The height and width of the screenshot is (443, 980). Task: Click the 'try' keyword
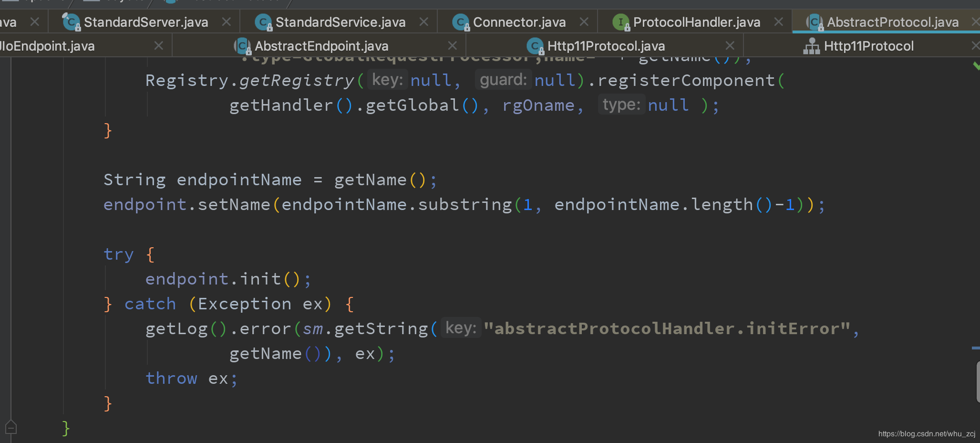click(119, 254)
